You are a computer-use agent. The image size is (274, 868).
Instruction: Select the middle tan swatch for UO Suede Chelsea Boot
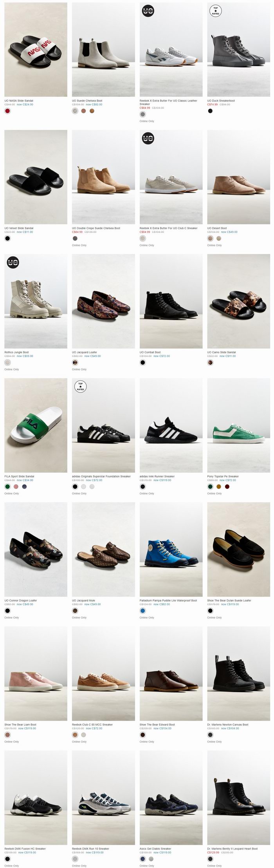(x=83, y=111)
